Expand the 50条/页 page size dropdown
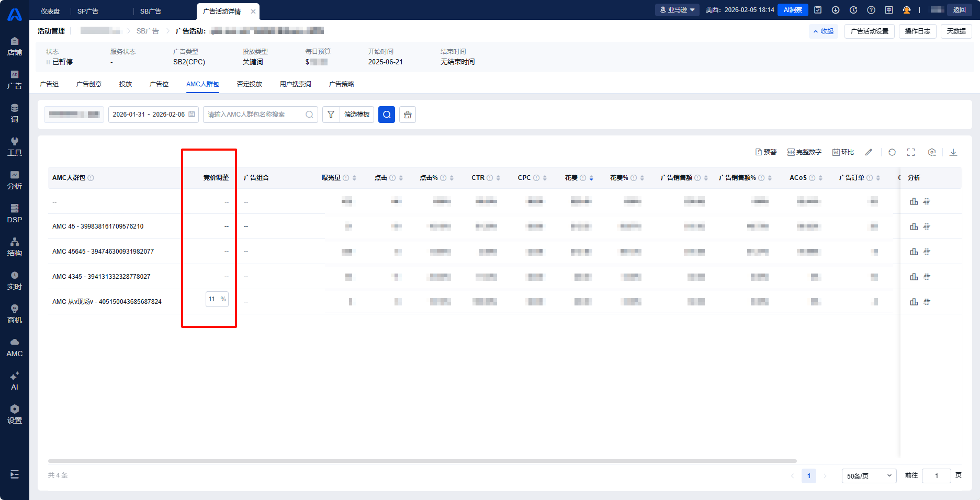This screenshot has width=980, height=500. click(869, 476)
